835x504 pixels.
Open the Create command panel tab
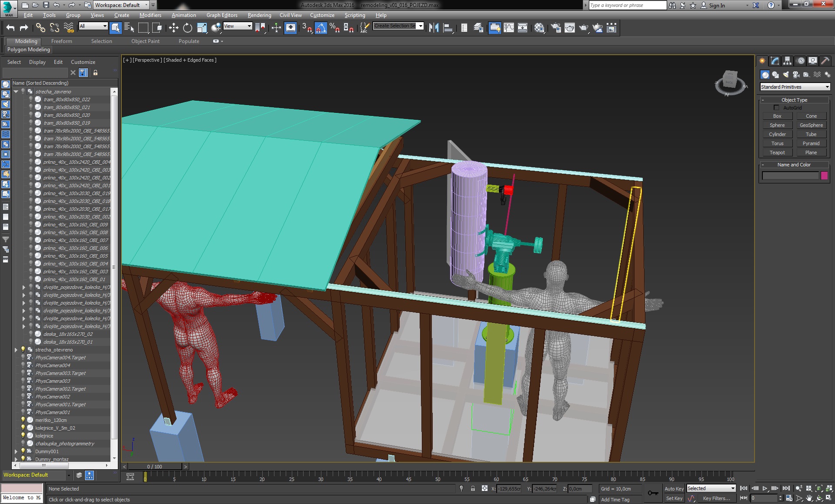click(x=762, y=61)
